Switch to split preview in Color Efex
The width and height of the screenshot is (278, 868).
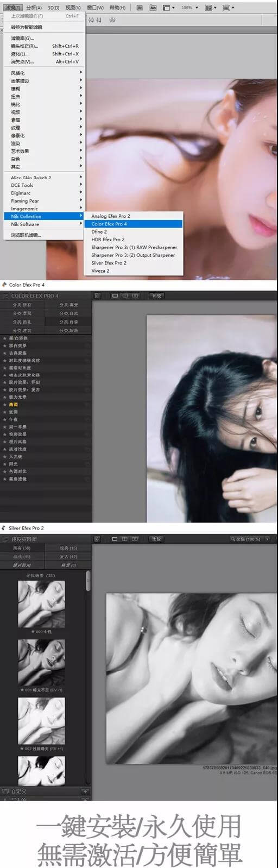click(x=125, y=296)
